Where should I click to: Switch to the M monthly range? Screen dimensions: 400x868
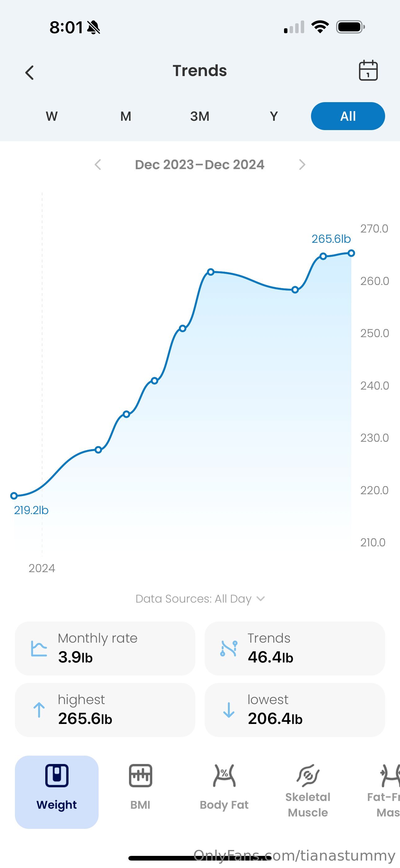[126, 116]
